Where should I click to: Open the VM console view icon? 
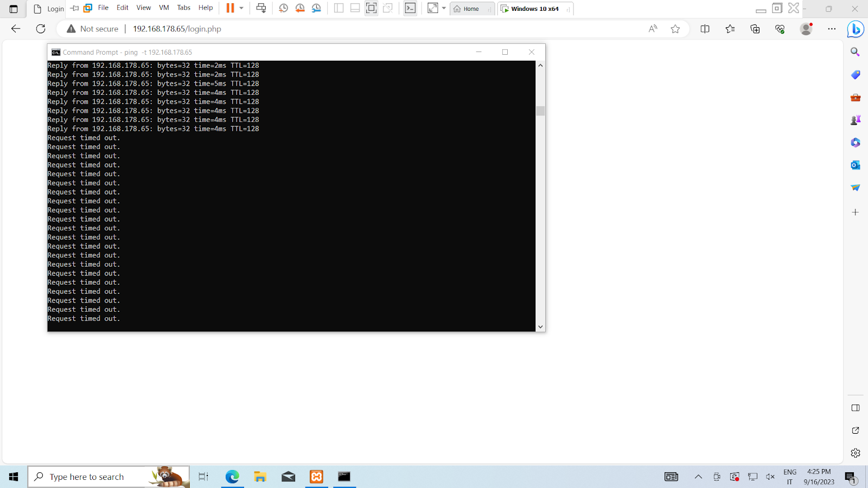[x=410, y=8]
